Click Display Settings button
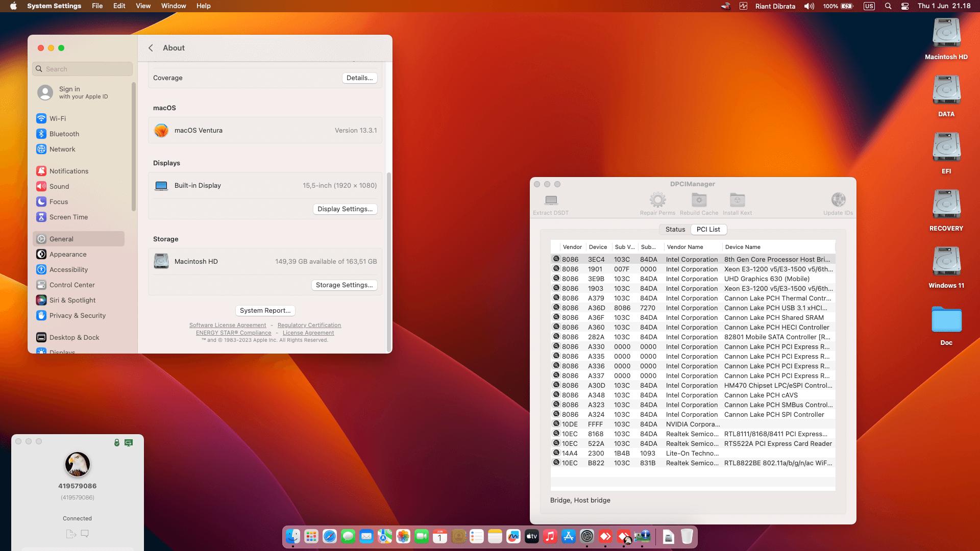 pos(345,209)
